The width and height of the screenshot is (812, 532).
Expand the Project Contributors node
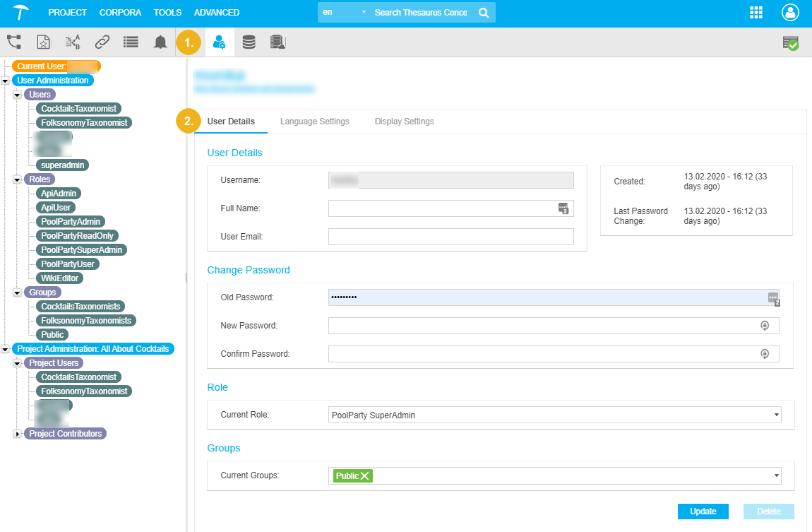point(17,434)
